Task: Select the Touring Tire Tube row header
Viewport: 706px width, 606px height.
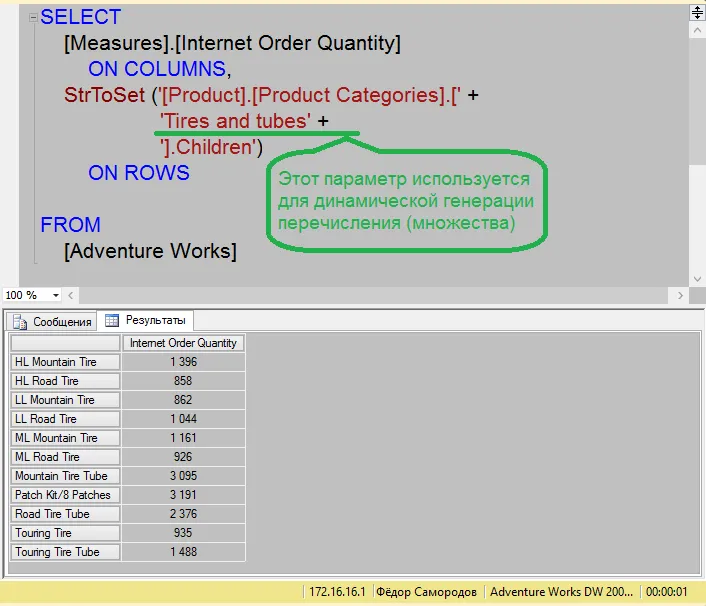Action: (x=65, y=552)
